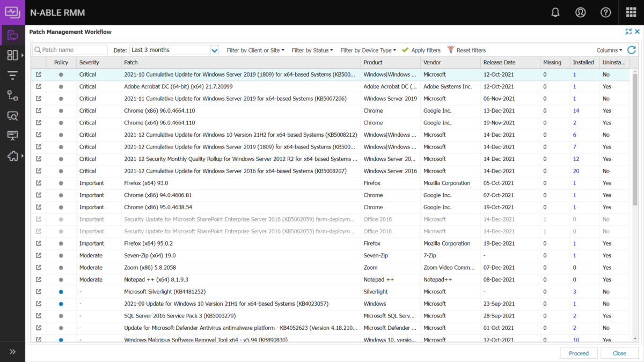Open the account profile icon
This screenshot has height=362, width=644.
pyautogui.click(x=580, y=12)
